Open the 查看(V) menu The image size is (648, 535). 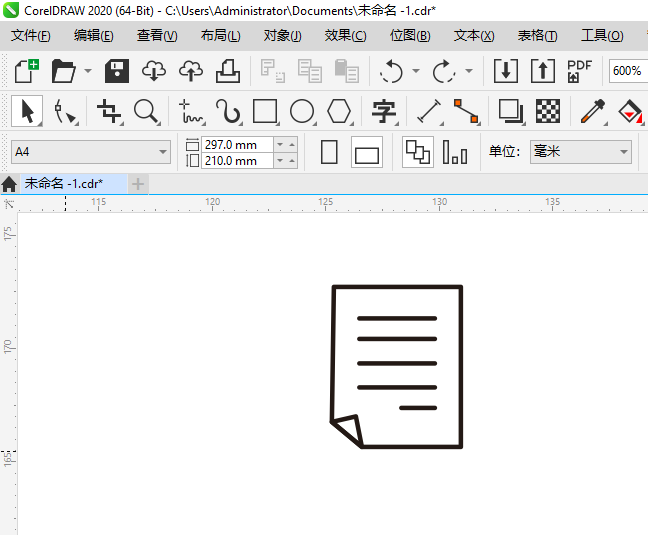coord(157,36)
